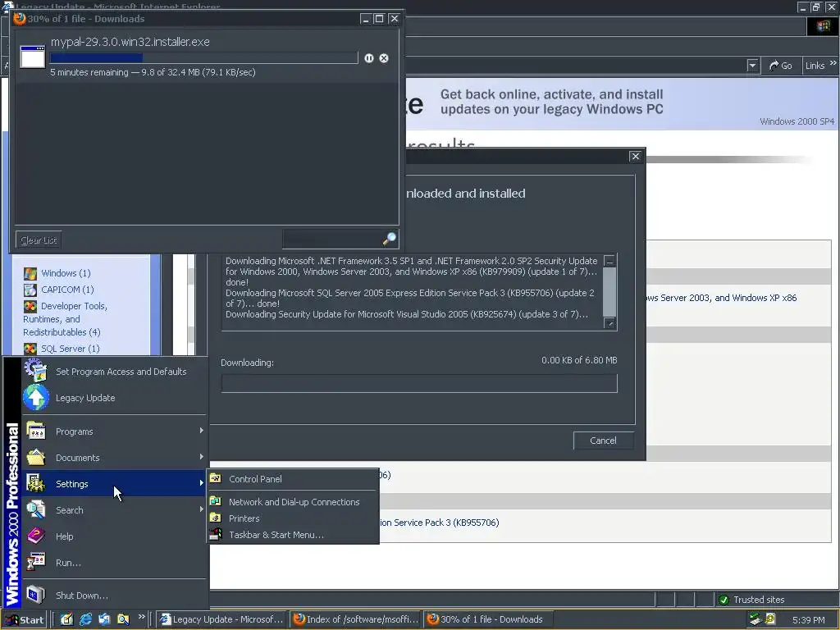This screenshot has height=630, width=840.
Task: Click the Go button in Internet Explorer
Action: 781,66
